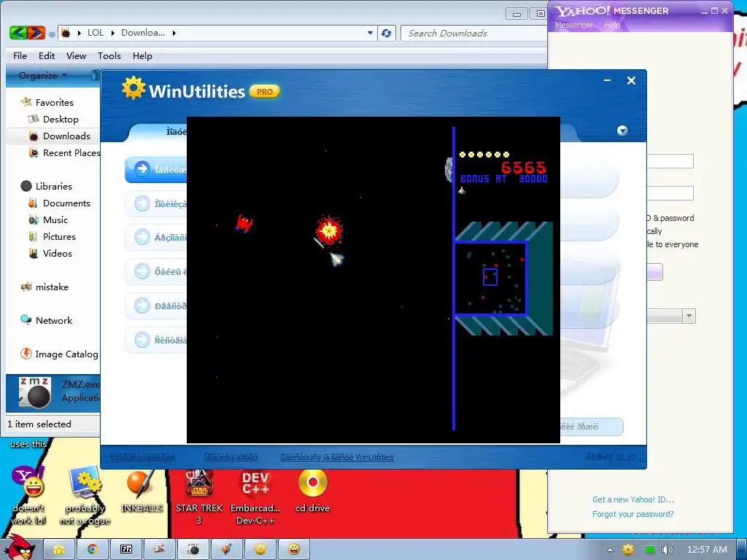Screen dimensions: 747x560
Task: Open the File menu in Explorer
Action: point(20,55)
